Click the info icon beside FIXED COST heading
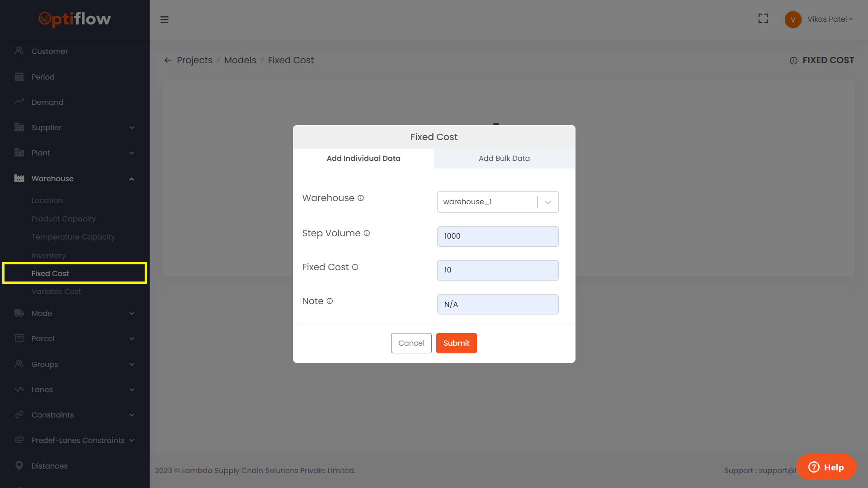The width and height of the screenshot is (868, 488). [793, 61]
